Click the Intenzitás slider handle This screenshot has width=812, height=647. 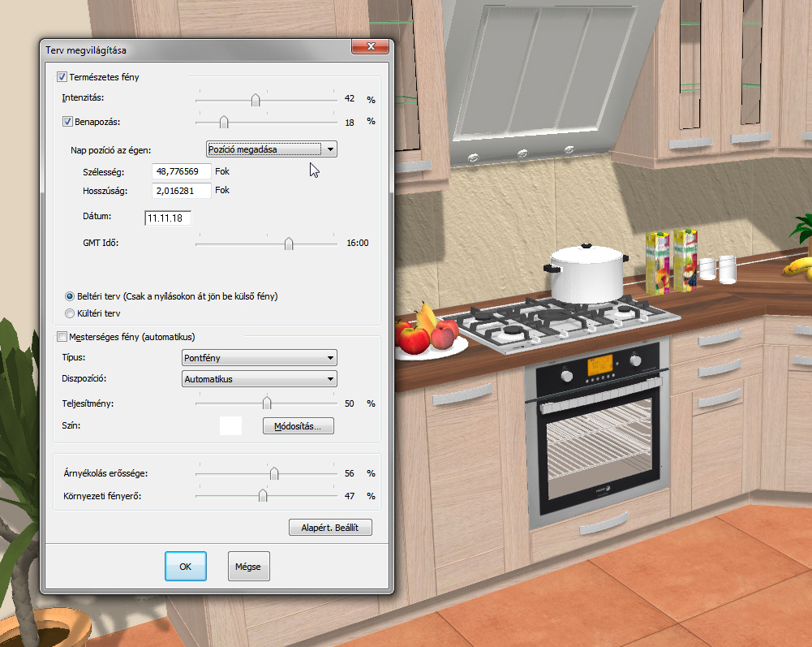pyautogui.click(x=256, y=100)
